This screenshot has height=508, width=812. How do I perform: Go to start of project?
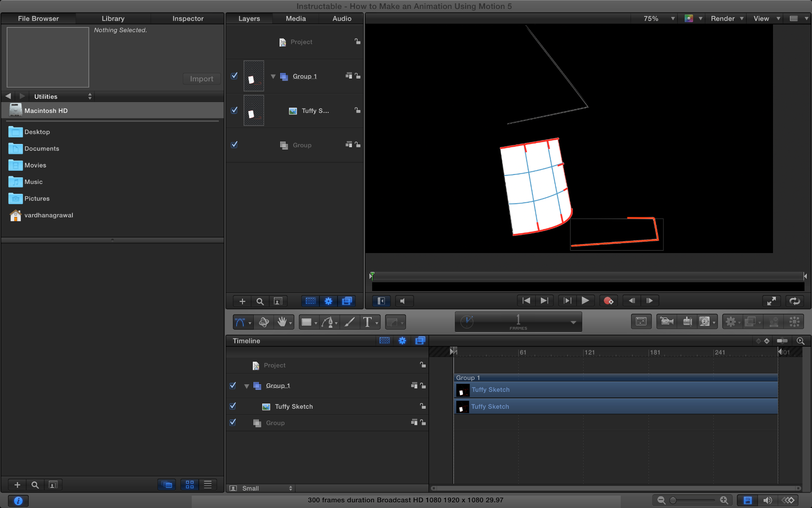coord(526,301)
